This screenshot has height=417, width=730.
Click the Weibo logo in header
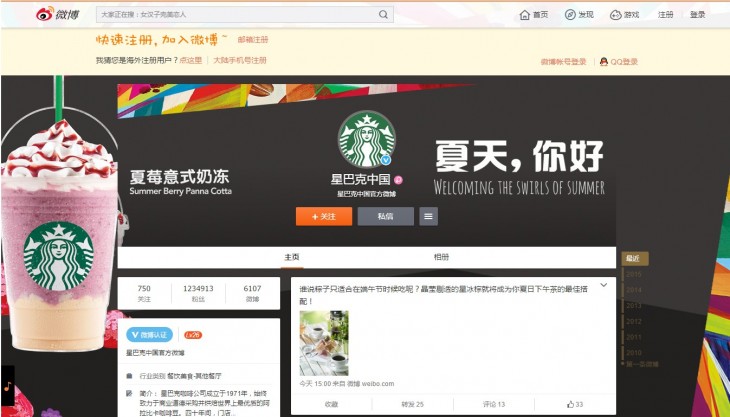[x=59, y=14]
